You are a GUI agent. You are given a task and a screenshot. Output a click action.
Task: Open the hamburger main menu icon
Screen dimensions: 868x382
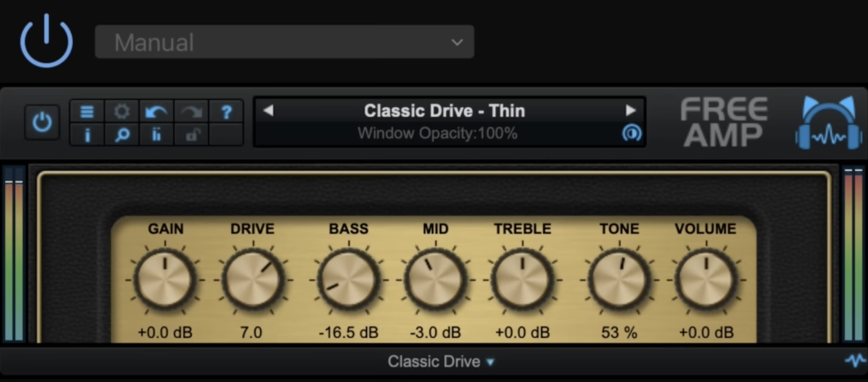click(87, 112)
